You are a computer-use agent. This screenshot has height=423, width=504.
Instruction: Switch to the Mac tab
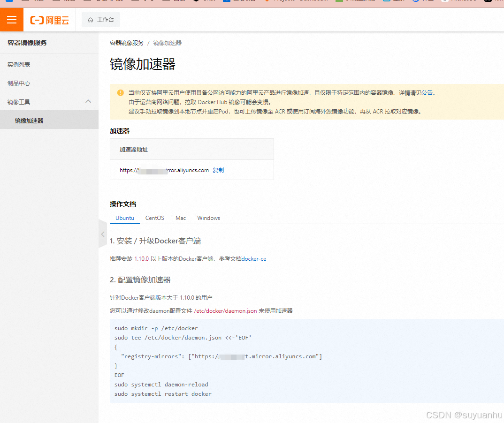click(181, 218)
